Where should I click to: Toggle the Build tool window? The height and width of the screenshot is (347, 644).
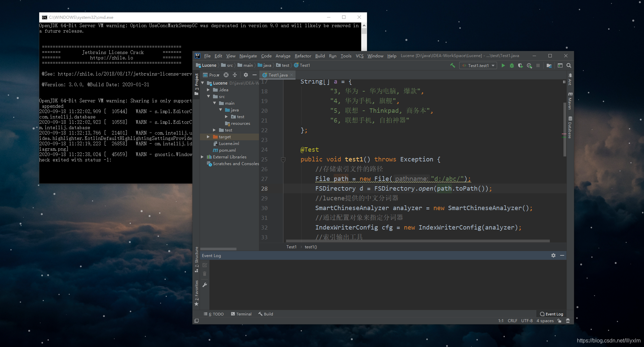coord(266,314)
